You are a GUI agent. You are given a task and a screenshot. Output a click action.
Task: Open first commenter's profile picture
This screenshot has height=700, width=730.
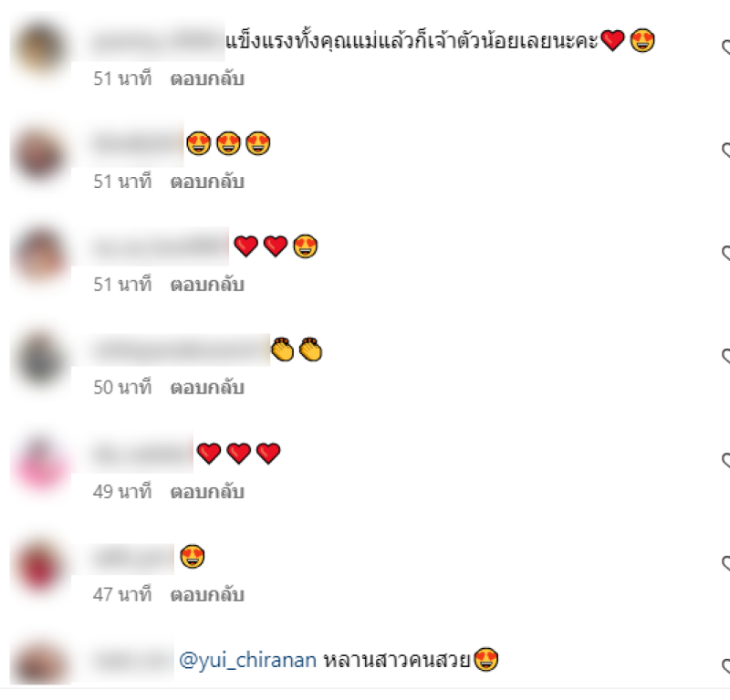[x=39, y=47]
